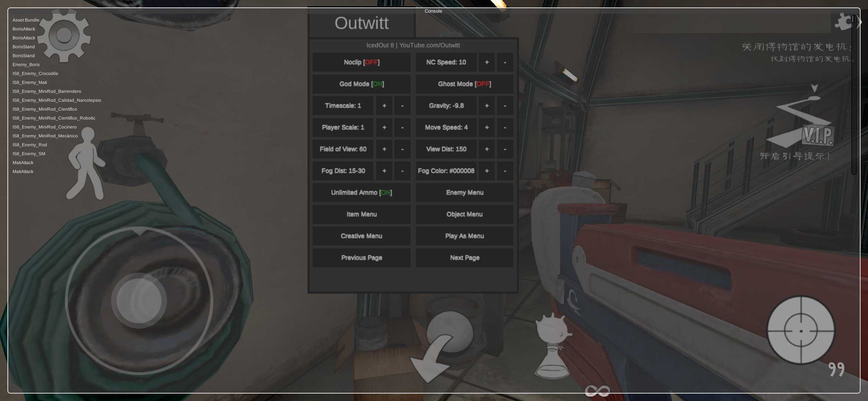Click the Enemy Menu button
This screenshot has height=401, width=868.
click(x=464, y=193)
